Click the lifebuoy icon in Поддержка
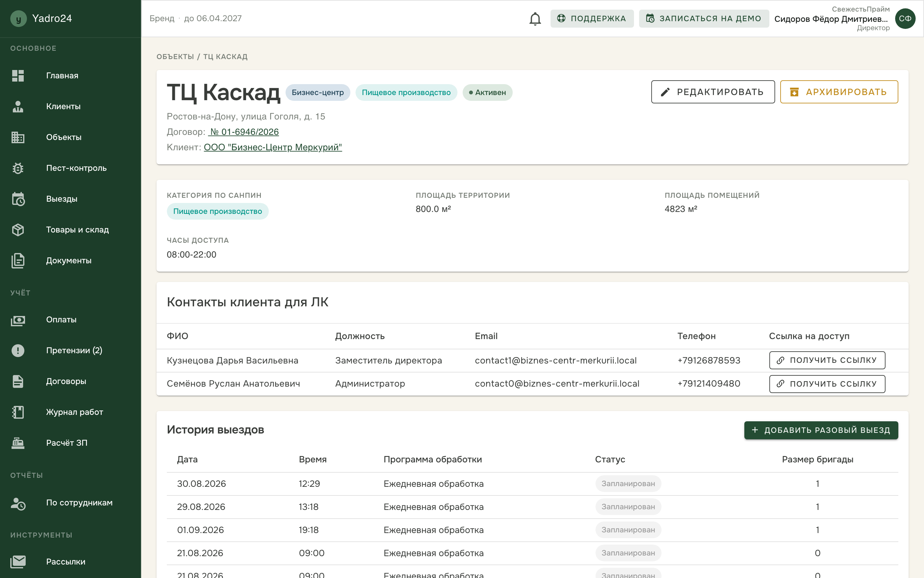 click(561, 18)
